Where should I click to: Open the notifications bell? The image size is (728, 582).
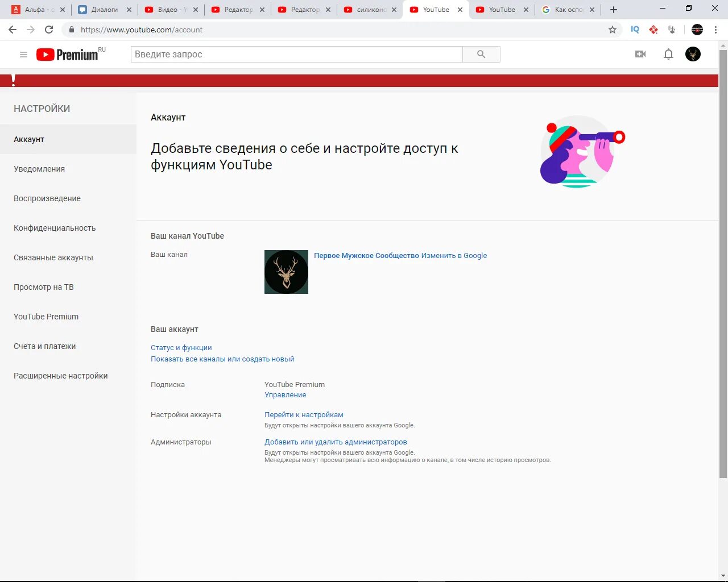pyautogui.click(x=668, y=54)
